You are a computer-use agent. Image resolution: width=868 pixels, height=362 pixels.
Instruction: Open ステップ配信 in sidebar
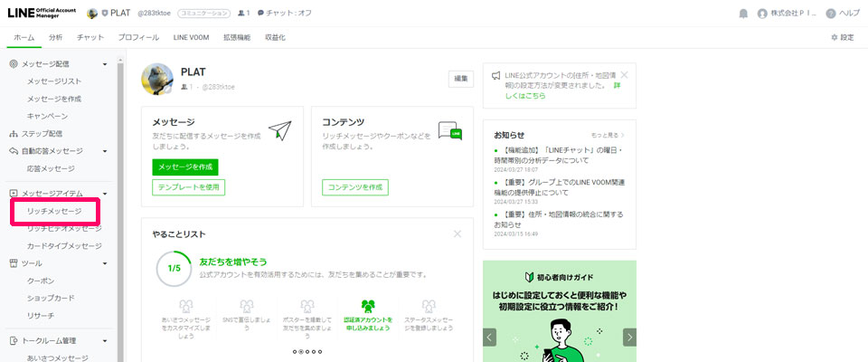tap(42, 134)
